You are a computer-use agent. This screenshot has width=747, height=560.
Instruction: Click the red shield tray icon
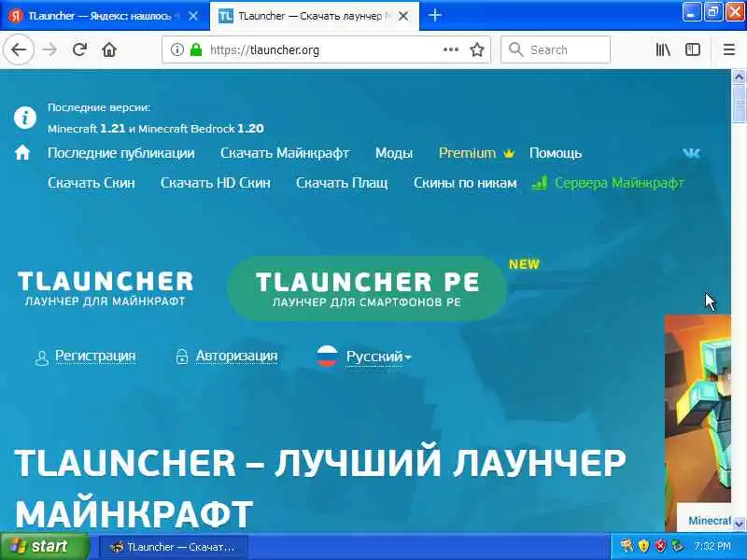[x=660, y=546]
